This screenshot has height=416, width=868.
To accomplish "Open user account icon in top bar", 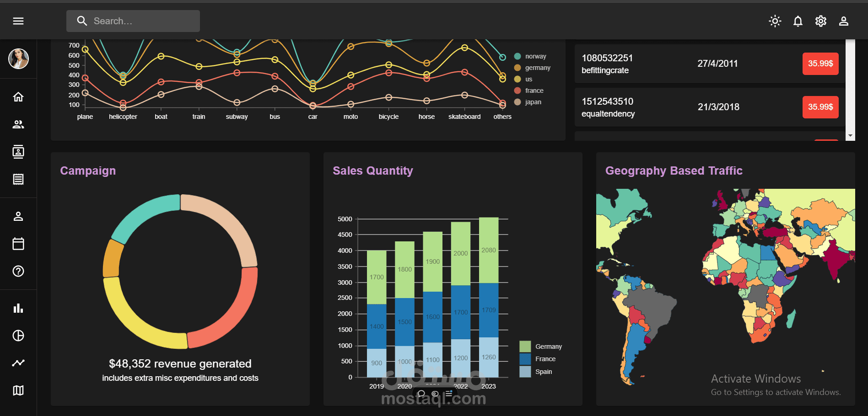I will pos(844,21).
